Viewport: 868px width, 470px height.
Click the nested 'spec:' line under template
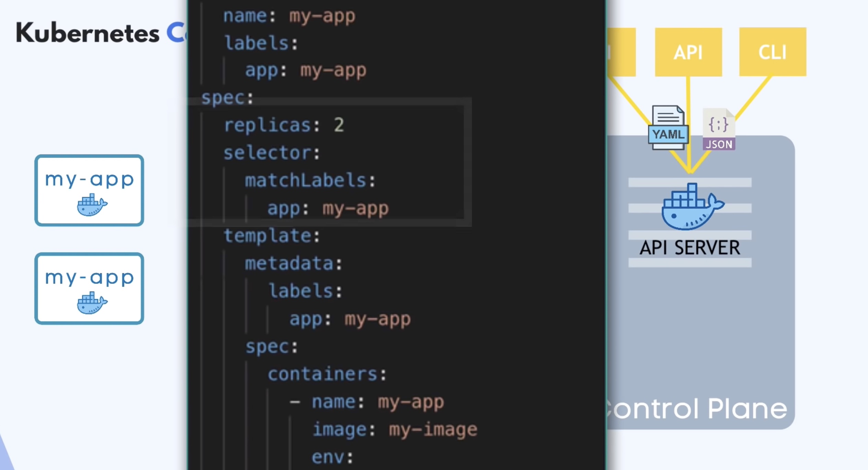(272, 347)
